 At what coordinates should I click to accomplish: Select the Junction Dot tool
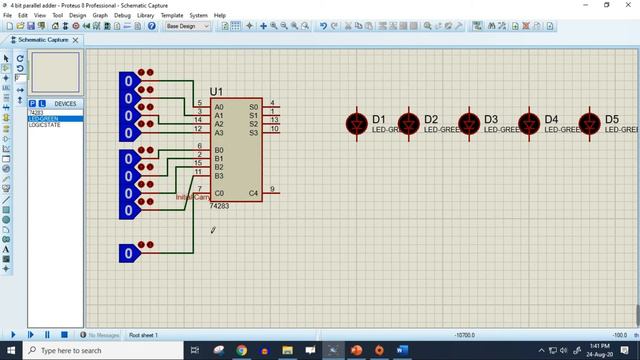[6, 78]
